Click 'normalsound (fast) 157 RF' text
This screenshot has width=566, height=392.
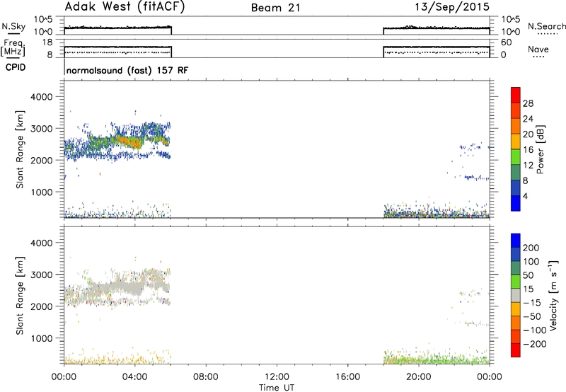[127, 70]
